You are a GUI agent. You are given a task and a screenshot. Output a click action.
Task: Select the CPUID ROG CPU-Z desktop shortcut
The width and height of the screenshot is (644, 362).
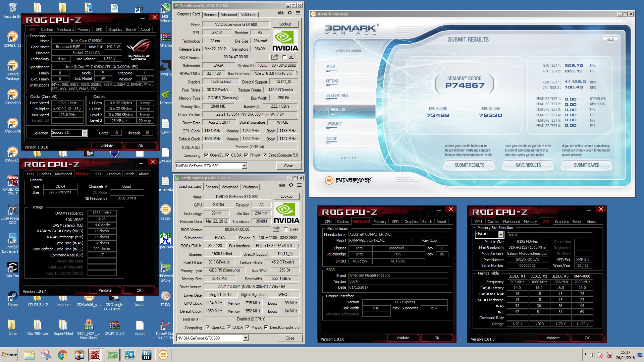point(12,185)
